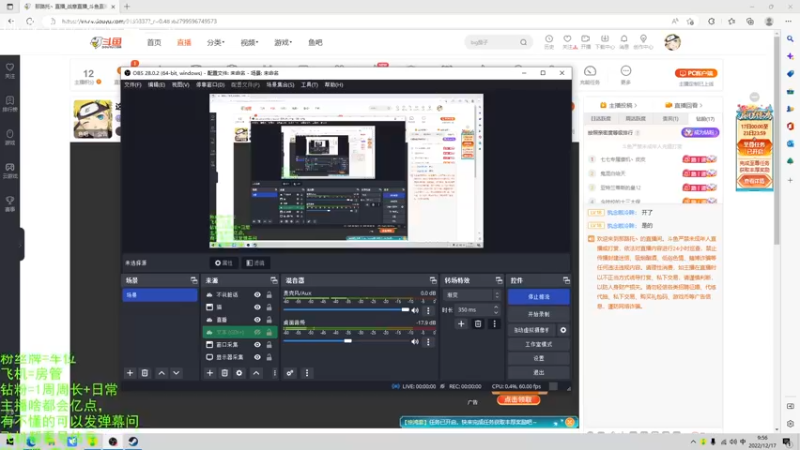The image size is (800, 450).
Task: Delete selected source with trash icon
Action: click(x=224, y=373)
